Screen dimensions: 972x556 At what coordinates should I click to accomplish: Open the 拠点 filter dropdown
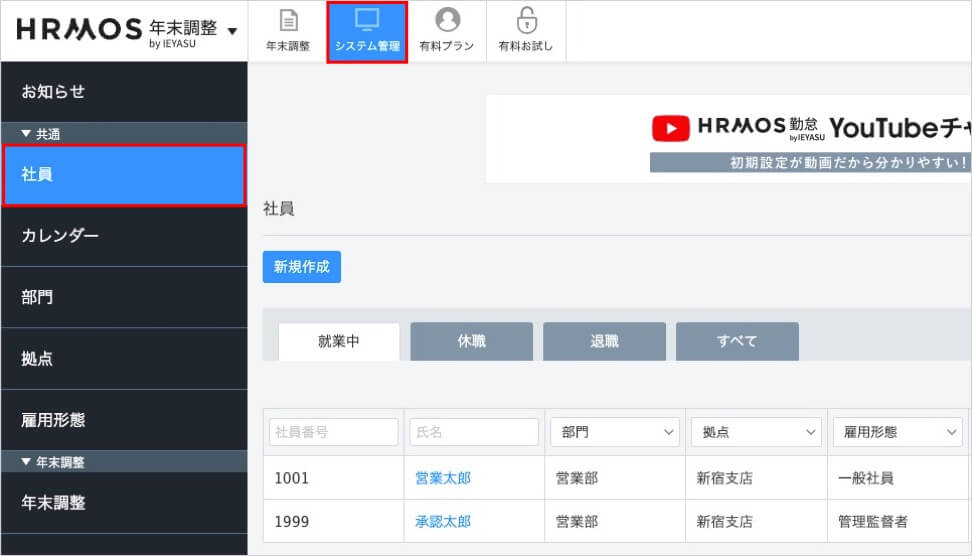[x=756, y=432]
